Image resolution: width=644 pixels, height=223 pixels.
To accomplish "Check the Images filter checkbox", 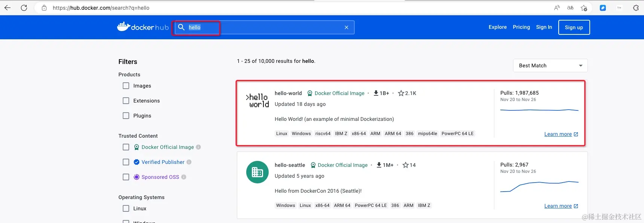I will pyautogui.click(x=126, y=86).
